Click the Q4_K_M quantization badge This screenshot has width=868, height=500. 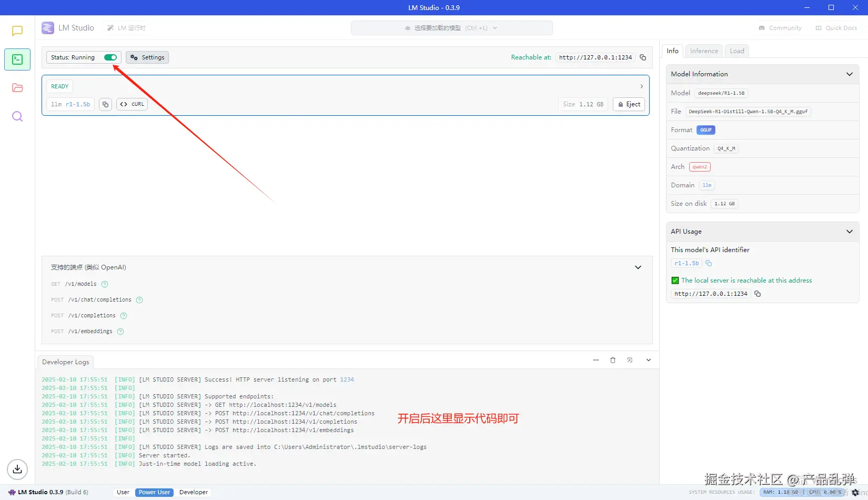726,148
